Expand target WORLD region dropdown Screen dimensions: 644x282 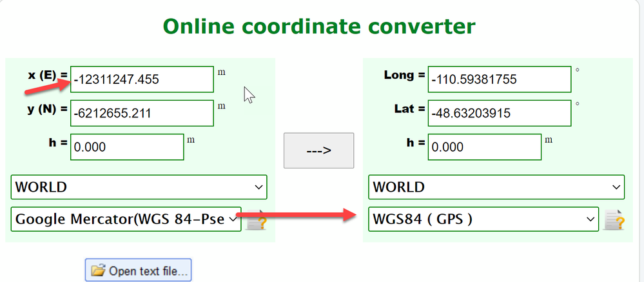(x=496, y=187)
